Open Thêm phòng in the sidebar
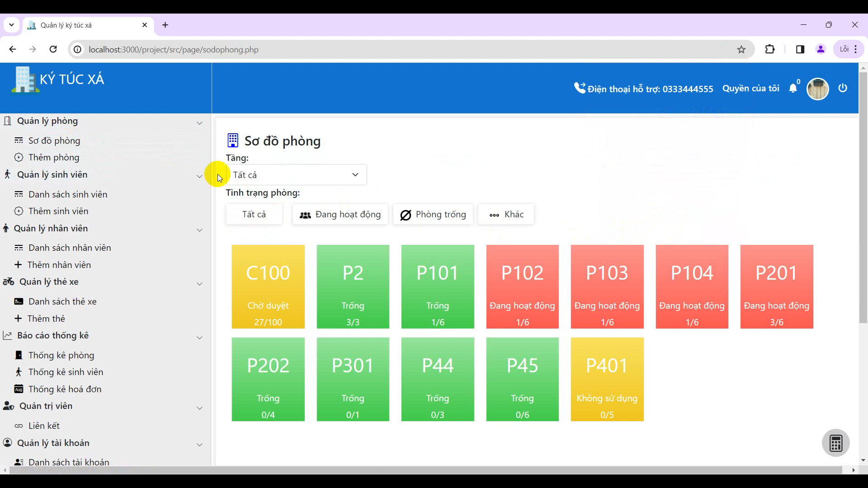 (x=54, y=157)
